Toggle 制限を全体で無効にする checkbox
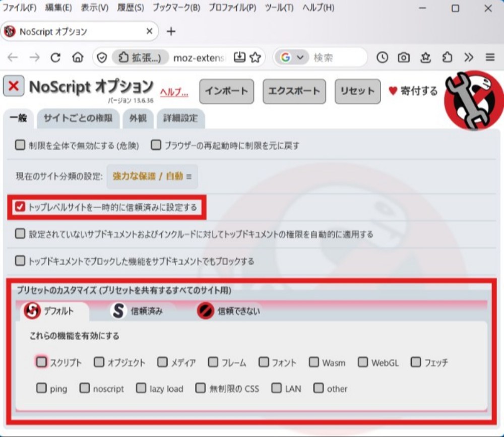The image size is (504, 437). pyautogui.click(x=20, y=145)
